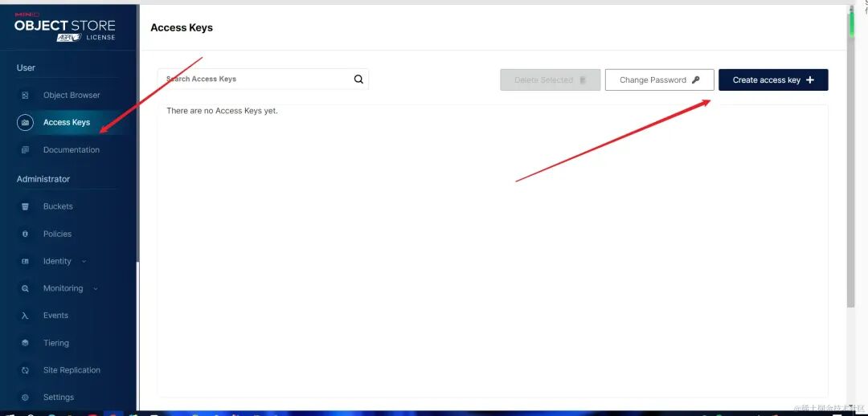Click the Identity sidebar icon

(x=25, y=261)
